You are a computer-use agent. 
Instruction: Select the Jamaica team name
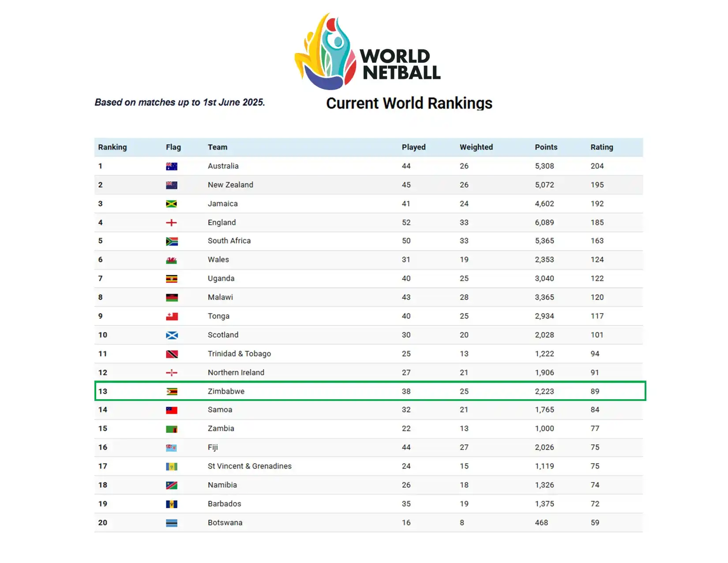point(222,204)
